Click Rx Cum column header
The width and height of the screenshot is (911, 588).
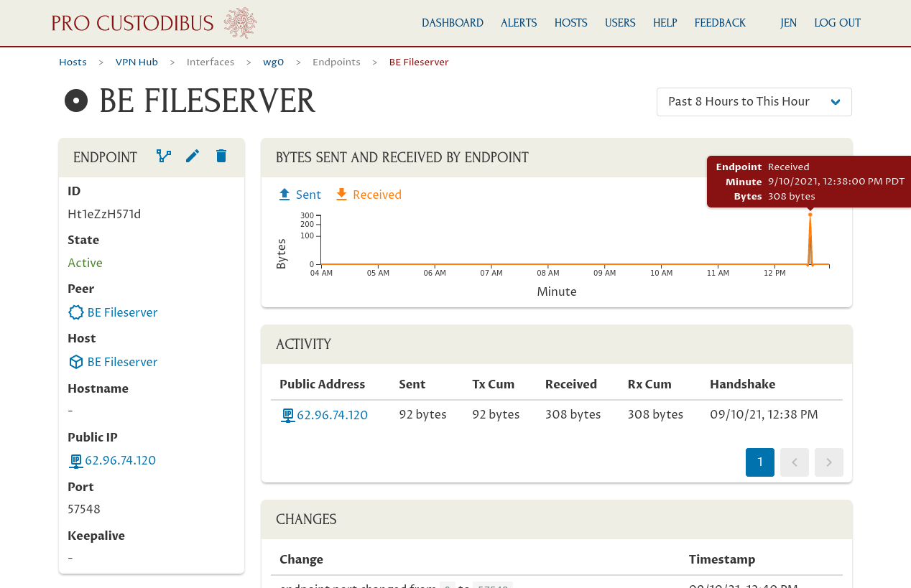(x=649, y=384)
